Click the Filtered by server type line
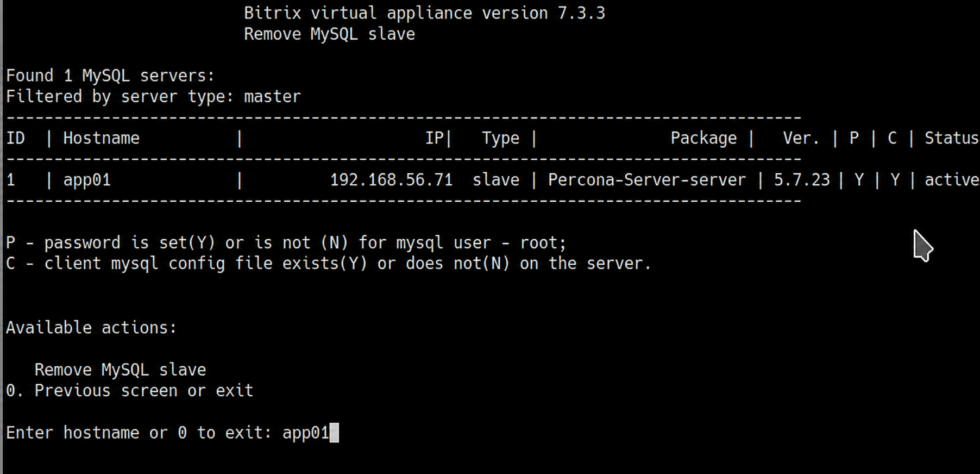 153,97
